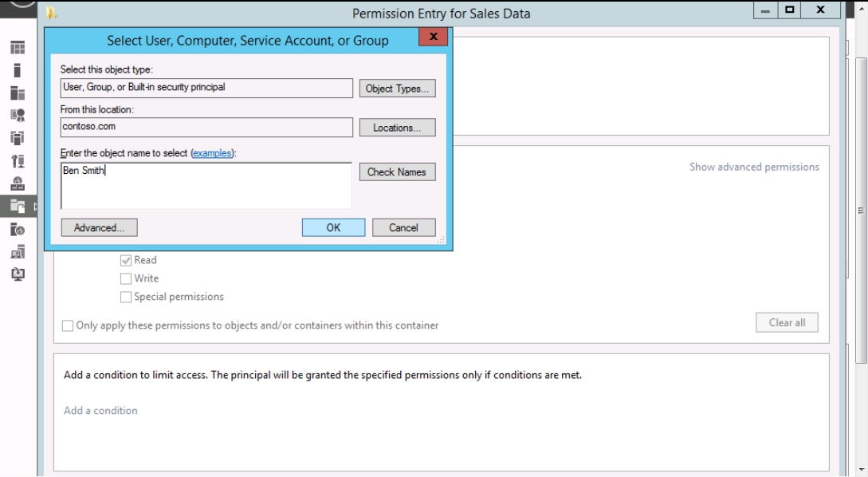The image size is (868, 477).
Task: Click Check Names to verify Ben Smith
Action: [x=398, y=171]
